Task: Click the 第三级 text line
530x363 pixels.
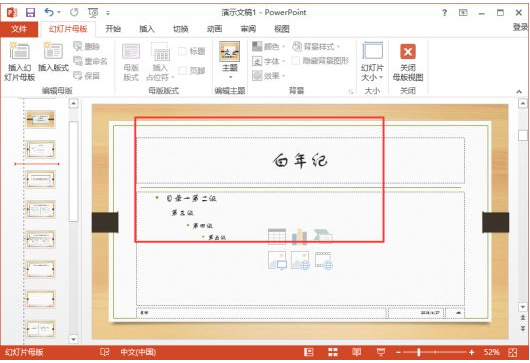Action: (x=183, y=213)
